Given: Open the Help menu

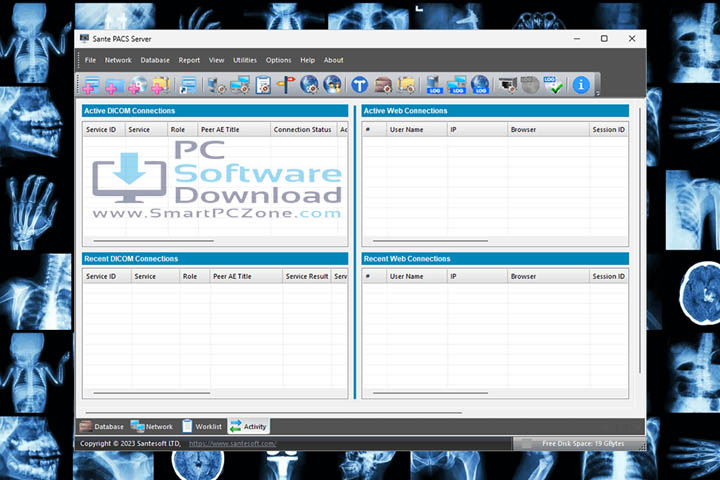Looking at the screenshot, I should [308, 60].
